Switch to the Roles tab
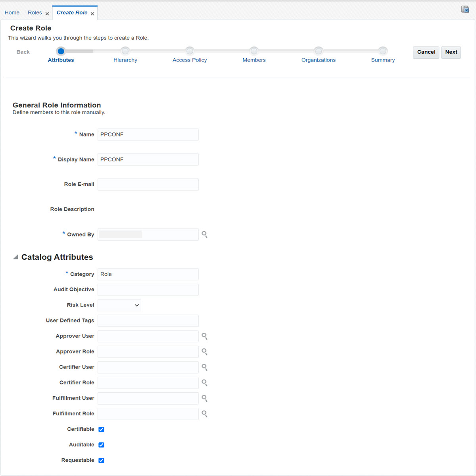This screenshot has height=476, width=476. (35, 12)
